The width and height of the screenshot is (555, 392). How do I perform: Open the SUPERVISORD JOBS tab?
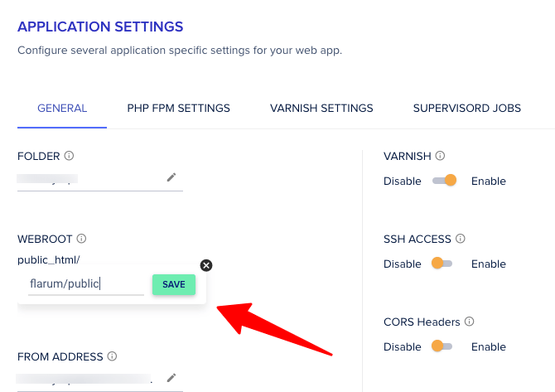(466, 108)
